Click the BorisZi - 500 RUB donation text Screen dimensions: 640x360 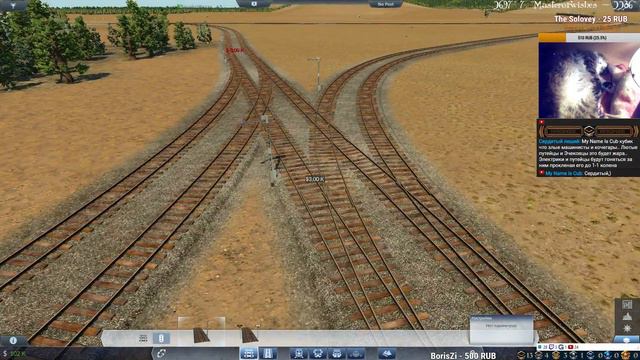[x=463, y=356]
